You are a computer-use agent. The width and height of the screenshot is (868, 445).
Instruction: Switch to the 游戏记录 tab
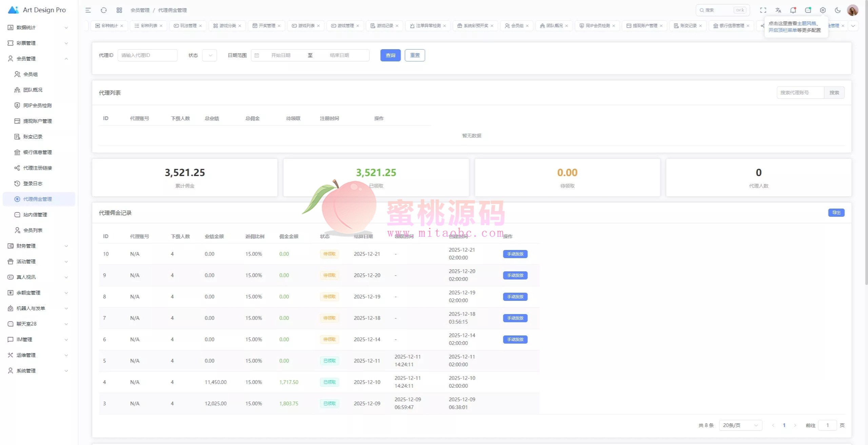coord(385,26)
